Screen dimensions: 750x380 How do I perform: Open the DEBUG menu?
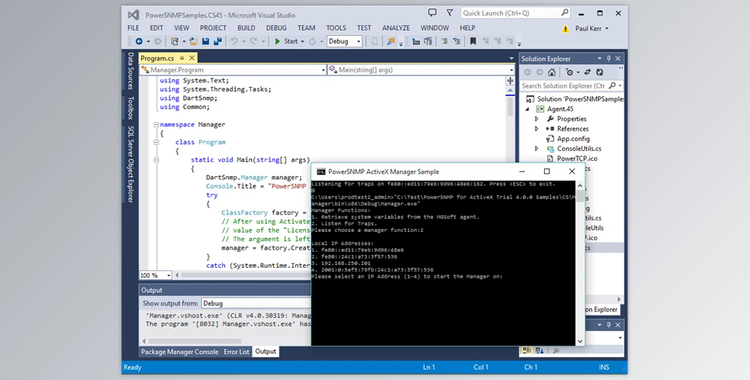click(276, 28)
